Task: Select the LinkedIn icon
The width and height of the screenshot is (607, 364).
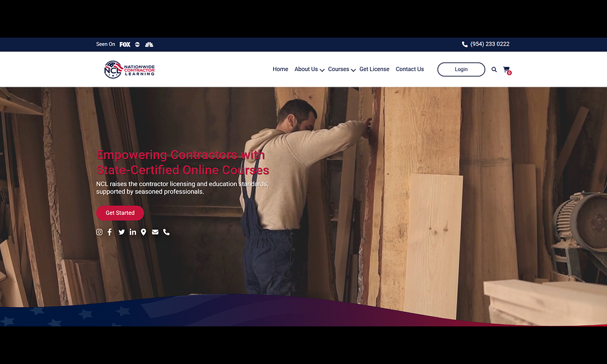Action: (x=132, y=232)
